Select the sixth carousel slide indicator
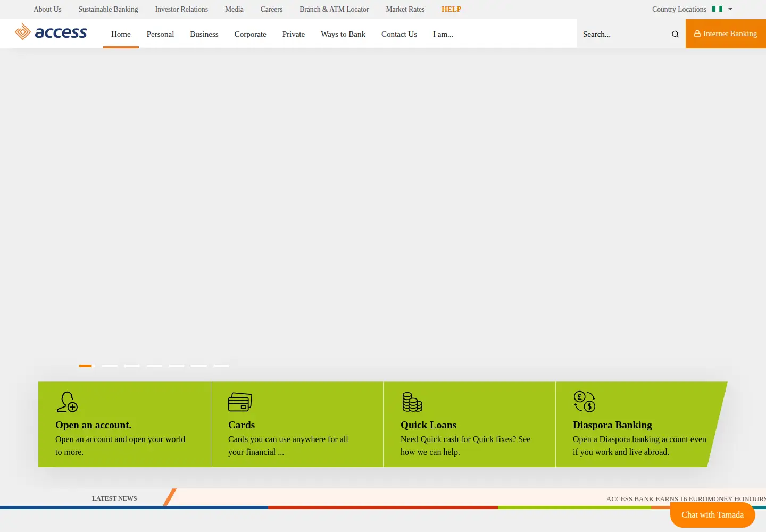 click(x=199, y=366)
